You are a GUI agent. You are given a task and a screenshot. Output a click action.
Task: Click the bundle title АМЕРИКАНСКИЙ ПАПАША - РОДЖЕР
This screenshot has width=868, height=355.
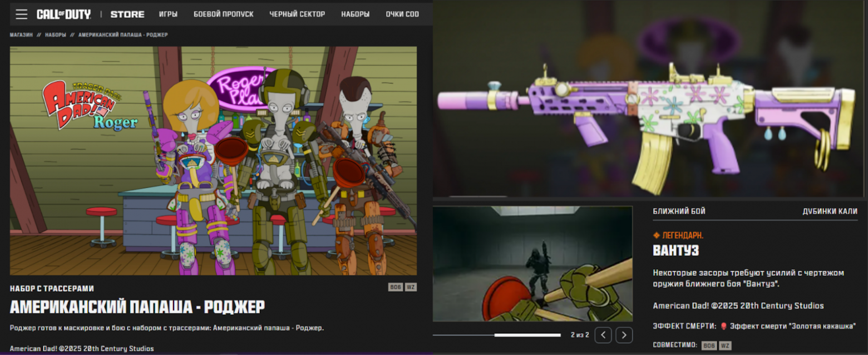pos(137,307)
